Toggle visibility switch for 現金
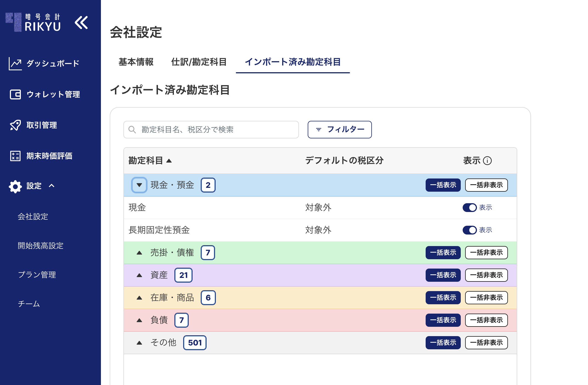This screenshot has height=385, width=588. coord(469,208)
